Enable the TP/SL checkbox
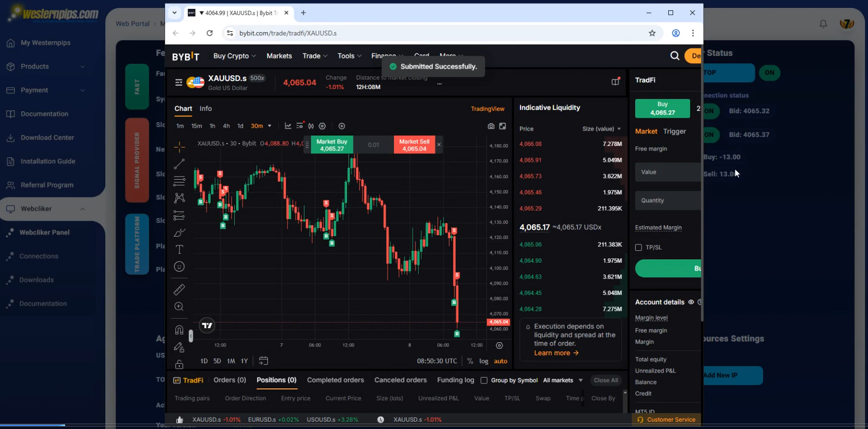 [x=639, y=247]
